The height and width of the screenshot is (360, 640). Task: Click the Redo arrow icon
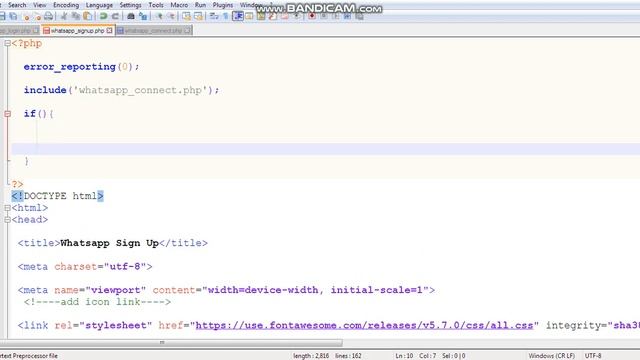(x=115, y=16)
